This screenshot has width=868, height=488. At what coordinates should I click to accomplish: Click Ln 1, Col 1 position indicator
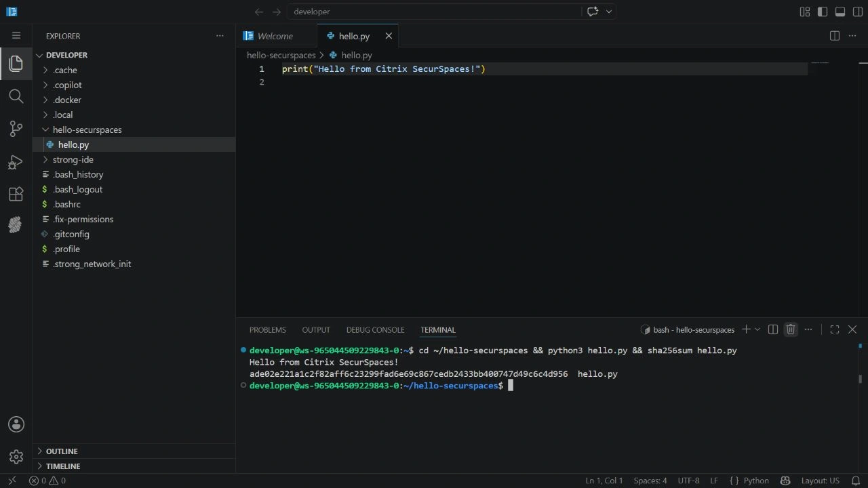tap(604, 481)
